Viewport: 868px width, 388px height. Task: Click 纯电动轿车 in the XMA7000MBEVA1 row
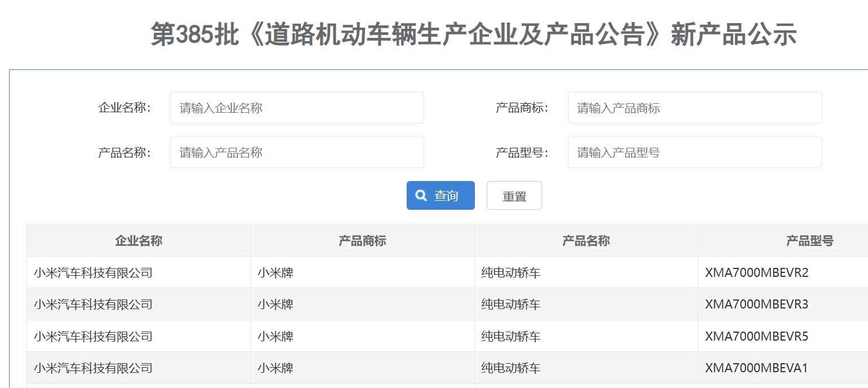(511, 368)
